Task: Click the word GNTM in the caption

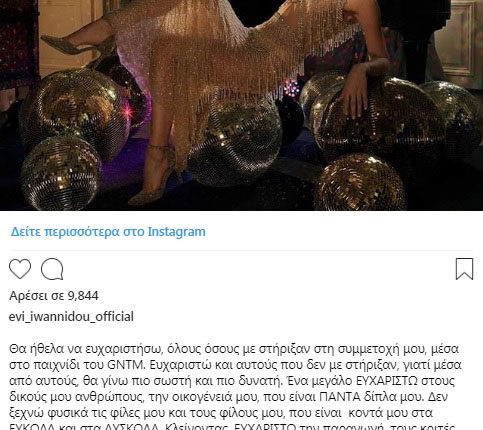Action: click(126, 365)
